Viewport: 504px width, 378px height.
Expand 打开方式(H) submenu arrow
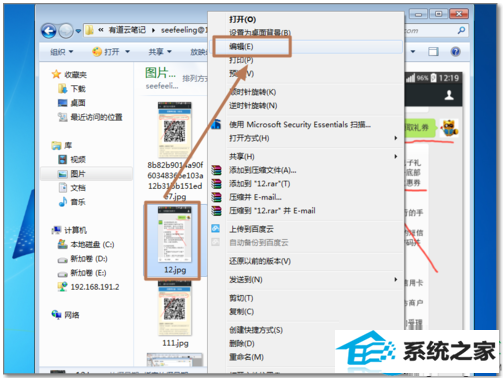[x=396, y=138]
